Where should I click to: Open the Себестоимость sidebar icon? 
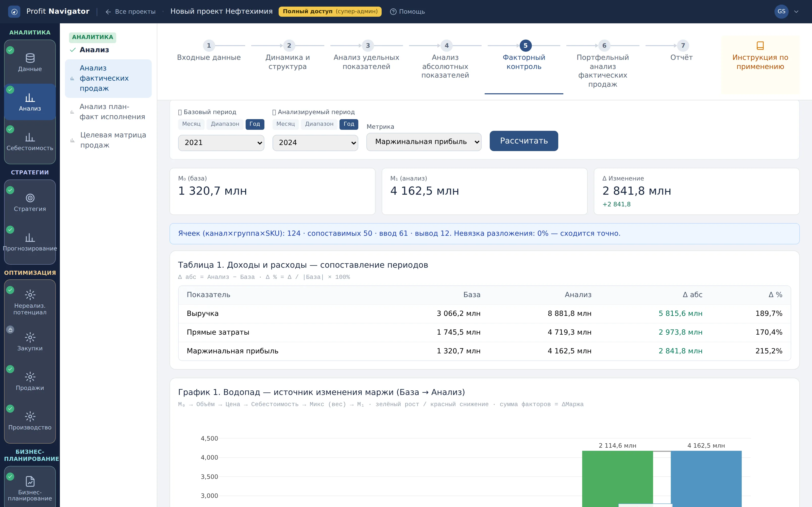(30, 137)
